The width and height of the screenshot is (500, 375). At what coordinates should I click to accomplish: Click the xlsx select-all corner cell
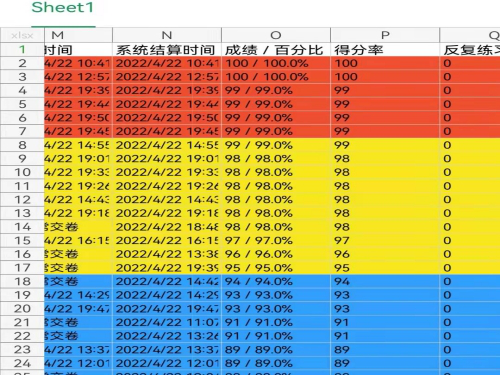coord(22,35)
